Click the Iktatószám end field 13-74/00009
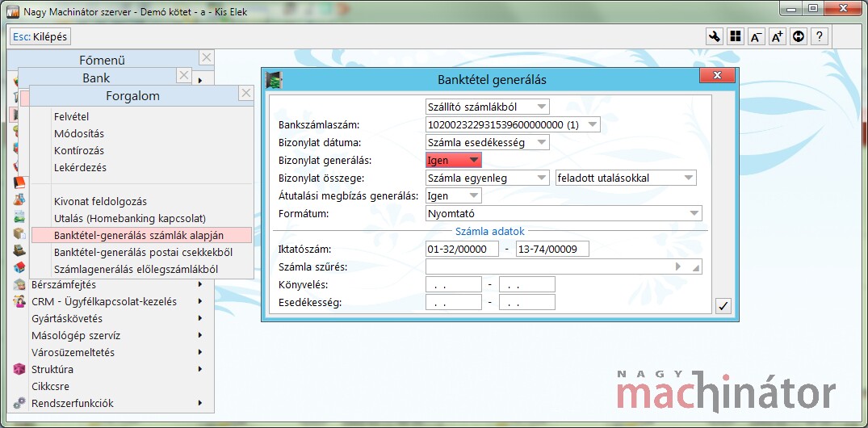The width and height of the screenshot is (868, 428). point(552,249)
